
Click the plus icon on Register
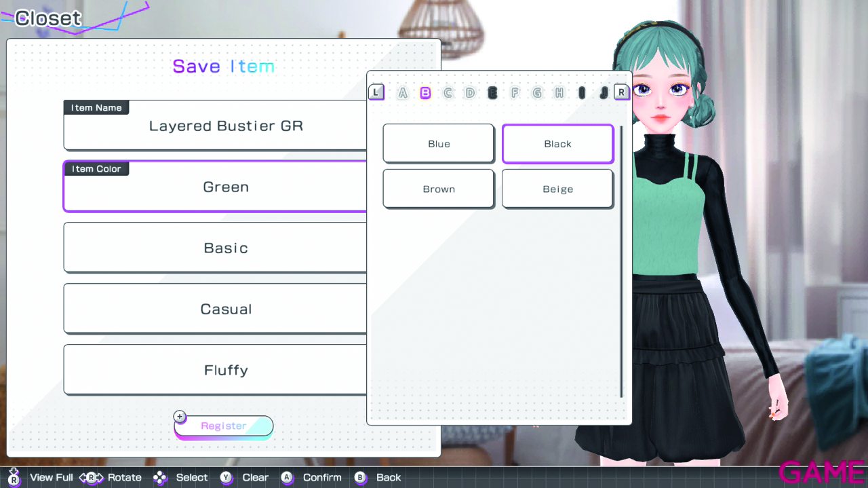tap(180, 417)
